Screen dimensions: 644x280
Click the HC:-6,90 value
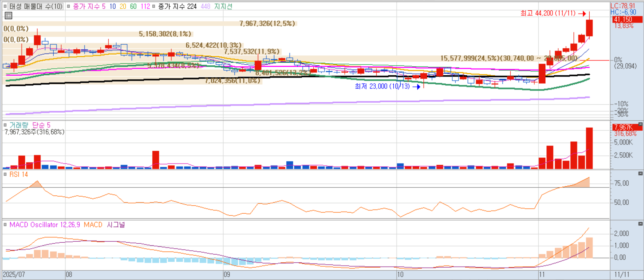pos(623,12)
